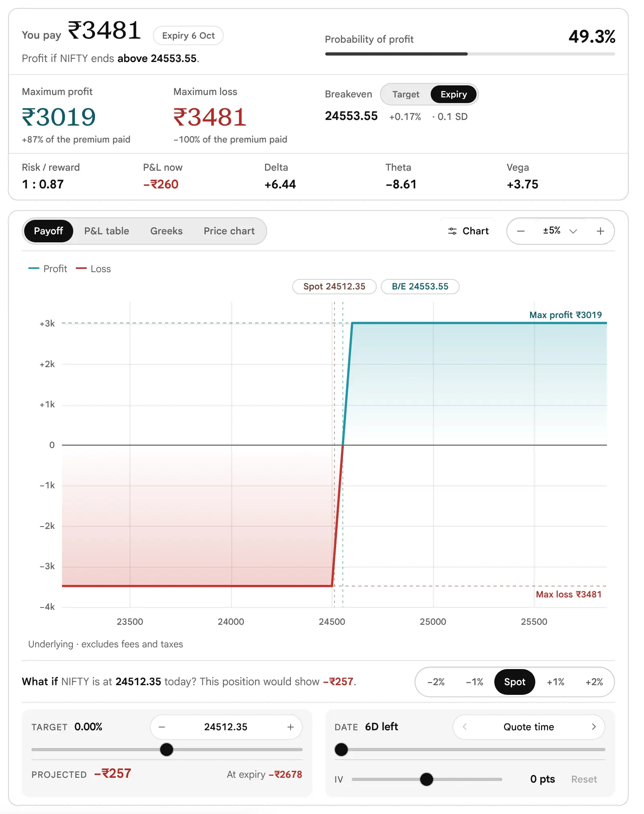Select the −2% what-if scenario
The height and width of the screenshot is (814, 644).
pyautogui.click(x=436, y=682)
